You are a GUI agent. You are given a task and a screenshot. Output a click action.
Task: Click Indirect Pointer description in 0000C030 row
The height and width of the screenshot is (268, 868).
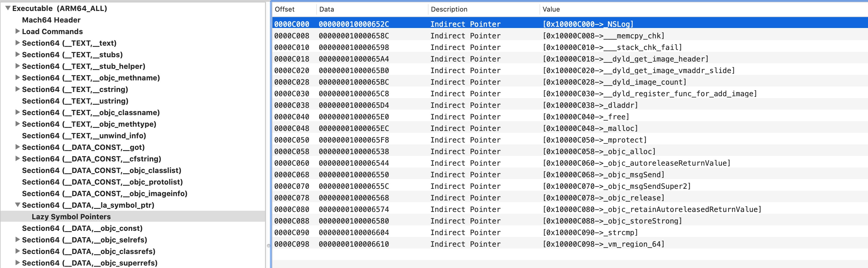coord(465,93)
